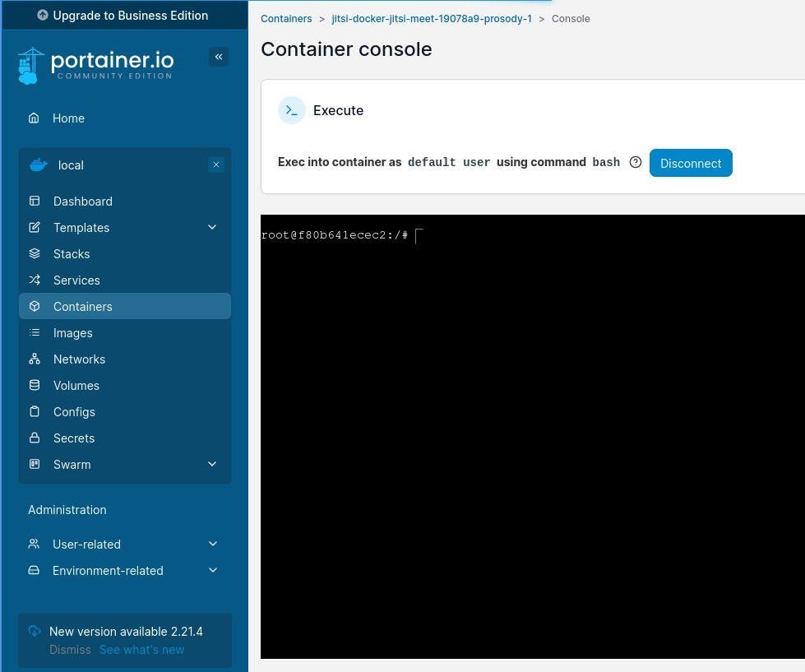The width and height of the screenshot is (805, 672).
Task: Click the Docker whale icon beside local
Action: pos(39,165)
